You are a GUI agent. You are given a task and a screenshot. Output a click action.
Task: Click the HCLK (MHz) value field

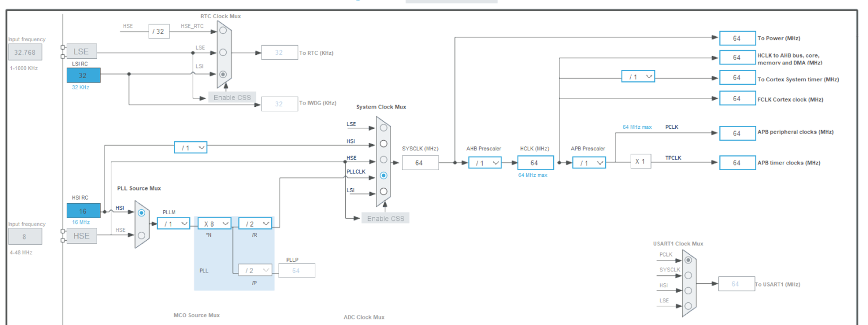[535, 163]
